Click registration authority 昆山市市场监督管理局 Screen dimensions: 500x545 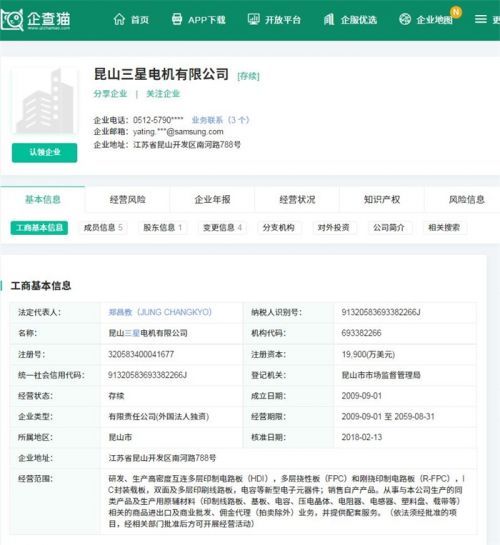point(381,375)
